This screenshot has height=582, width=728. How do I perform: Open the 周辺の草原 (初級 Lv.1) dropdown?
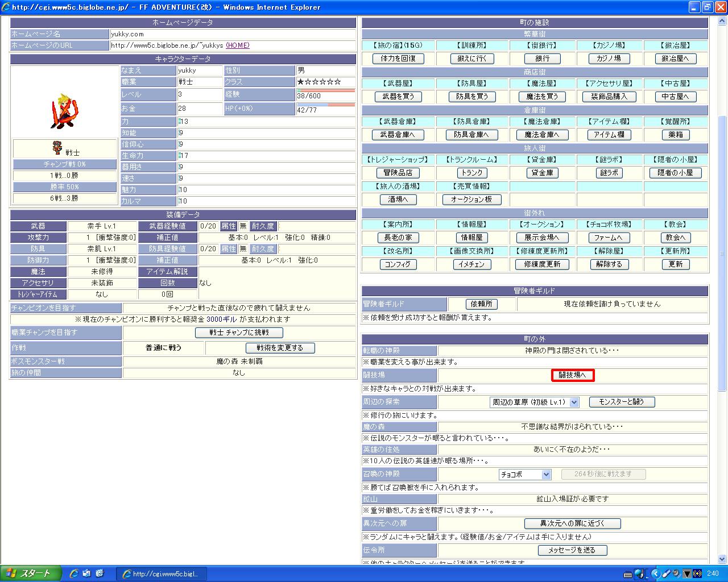534,402
